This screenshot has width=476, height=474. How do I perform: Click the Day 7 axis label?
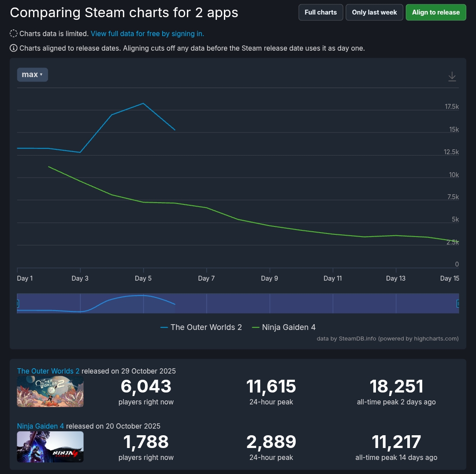[206, 278]
